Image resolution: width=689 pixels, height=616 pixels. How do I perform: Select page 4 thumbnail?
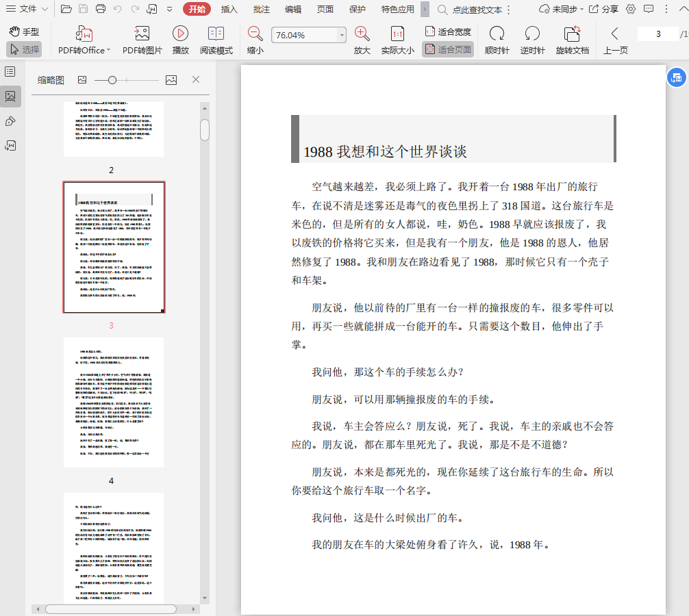click(114, 402)
